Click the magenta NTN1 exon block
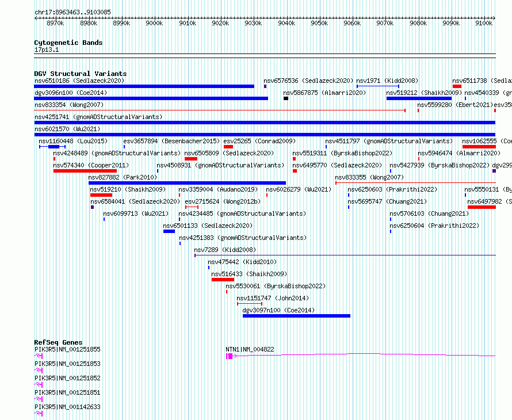This screenshot has height=420, width=512. point(230,356)
